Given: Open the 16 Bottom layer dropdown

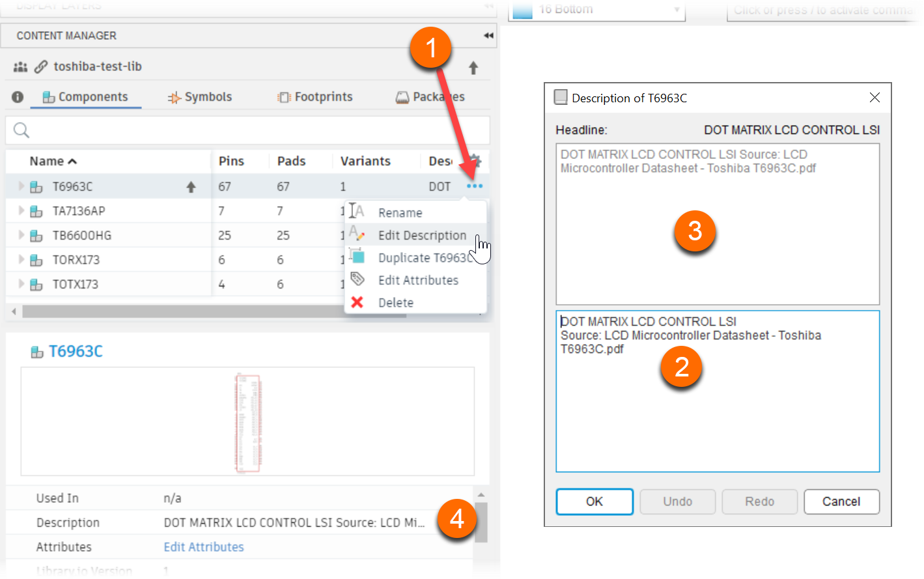Looking at the screenshot, I should [x=598, y=10].
